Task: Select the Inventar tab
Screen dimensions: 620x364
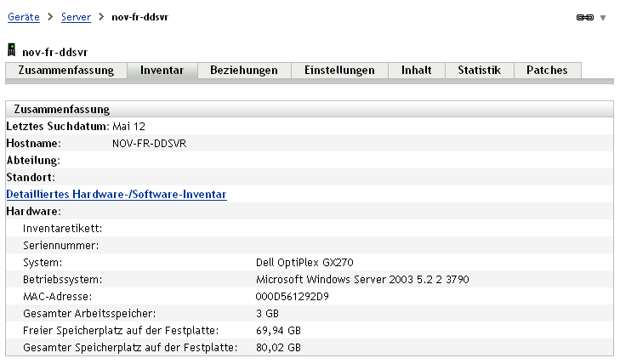Action: tap(162, 71)
